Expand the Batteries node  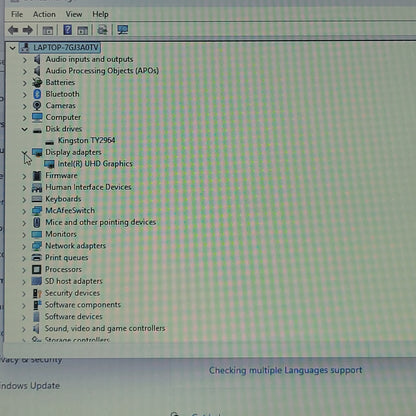pos(25,83)
